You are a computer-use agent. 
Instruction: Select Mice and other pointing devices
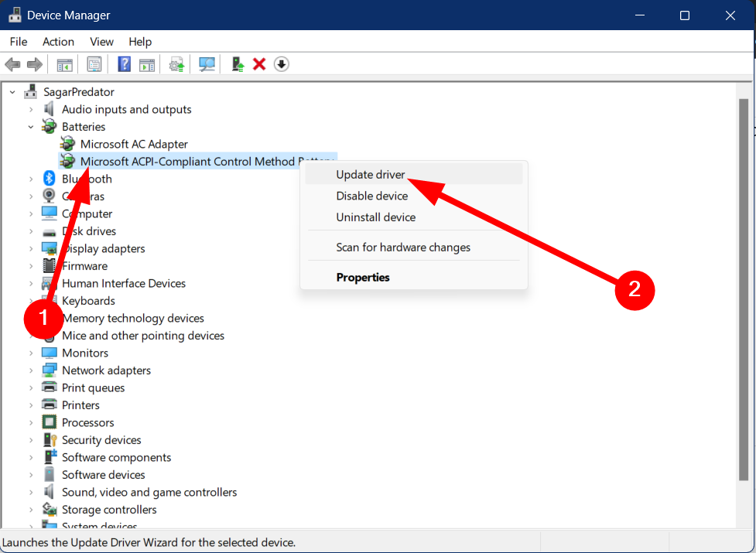click(143, 335)
